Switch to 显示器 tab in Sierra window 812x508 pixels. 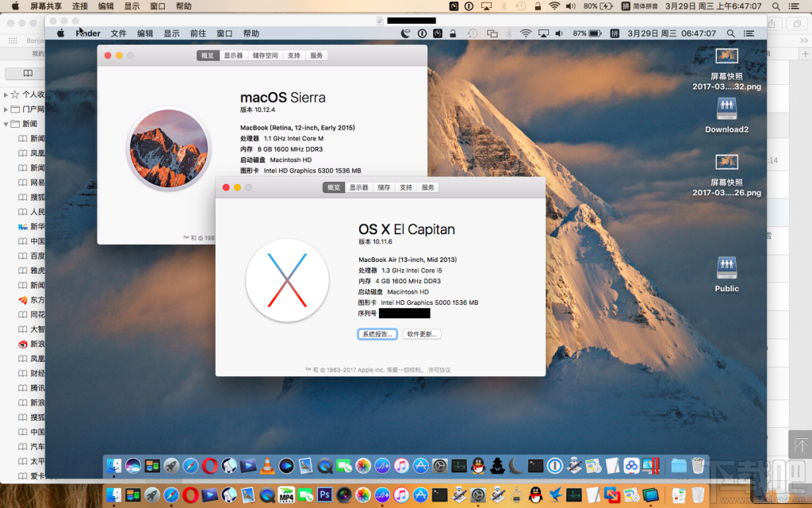233,56
